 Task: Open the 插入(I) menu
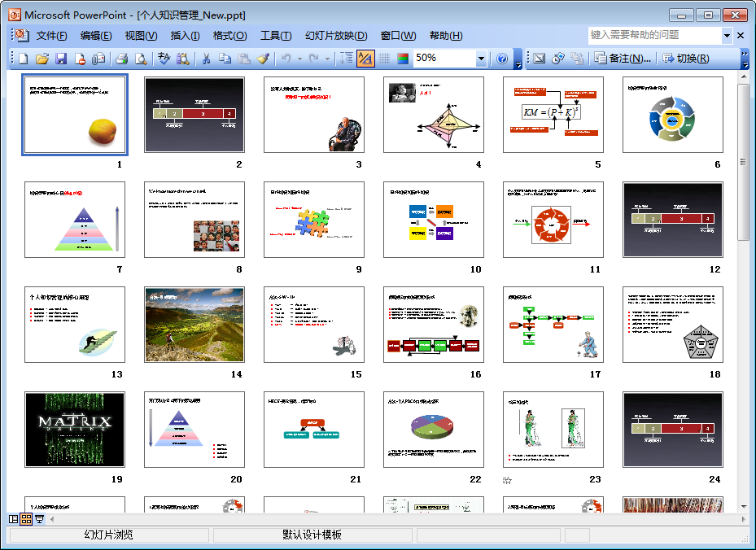[186, 36]
